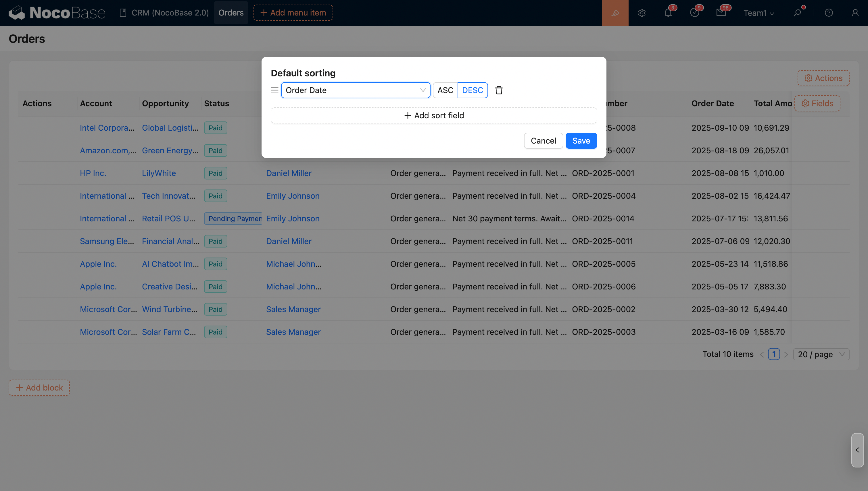This screenshot has height=491, width=868.
Task: Expand the collapsed side panel arrow
Action: point(857,450)
